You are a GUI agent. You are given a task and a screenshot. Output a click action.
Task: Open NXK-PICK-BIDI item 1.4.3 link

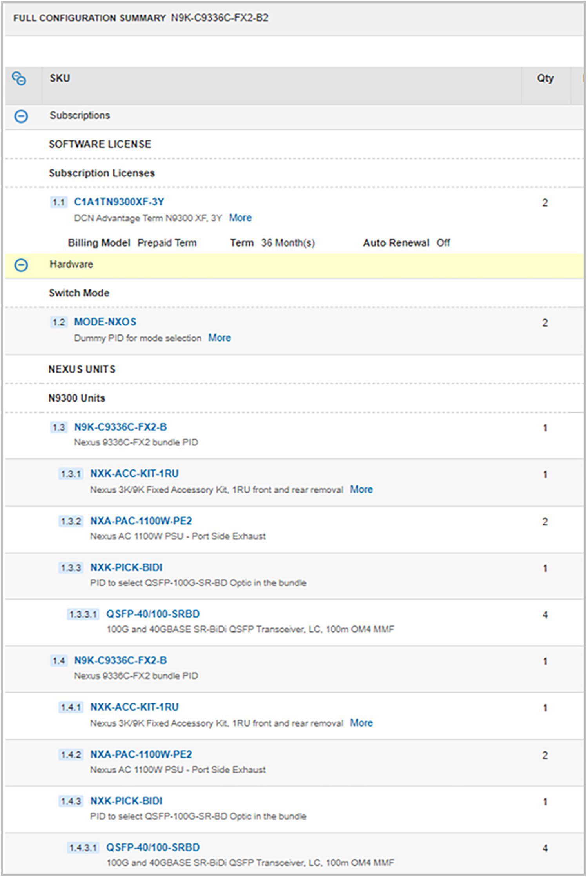[126, 801]
